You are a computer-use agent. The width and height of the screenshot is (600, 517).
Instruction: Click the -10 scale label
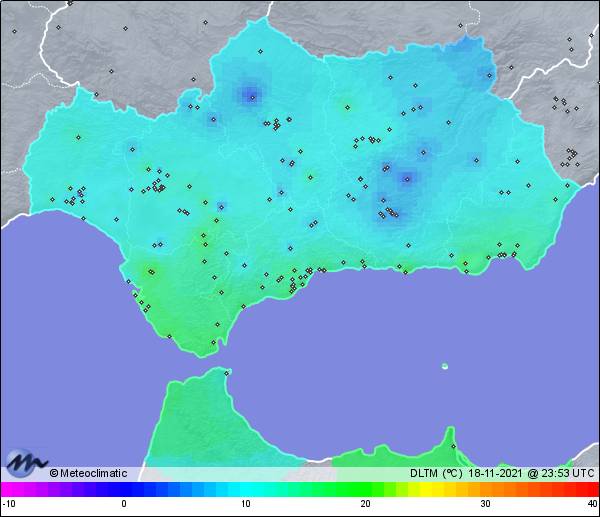pos(9,504)
